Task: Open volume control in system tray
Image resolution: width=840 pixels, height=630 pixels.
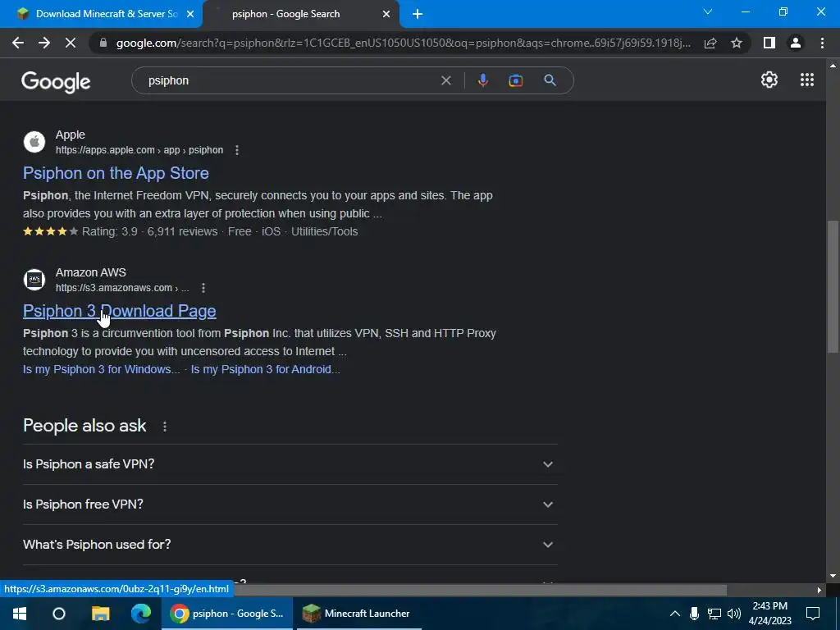Action: click(x=734, y=614)
